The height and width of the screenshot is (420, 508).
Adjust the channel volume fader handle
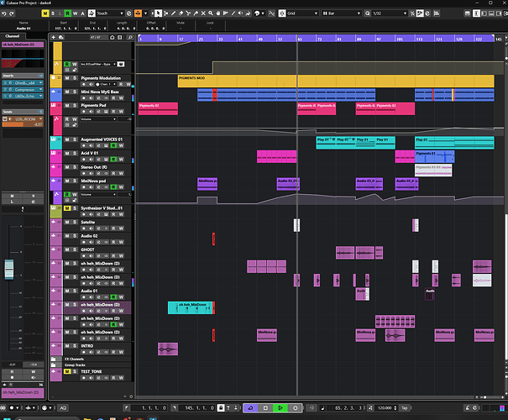tap(9, 270)
